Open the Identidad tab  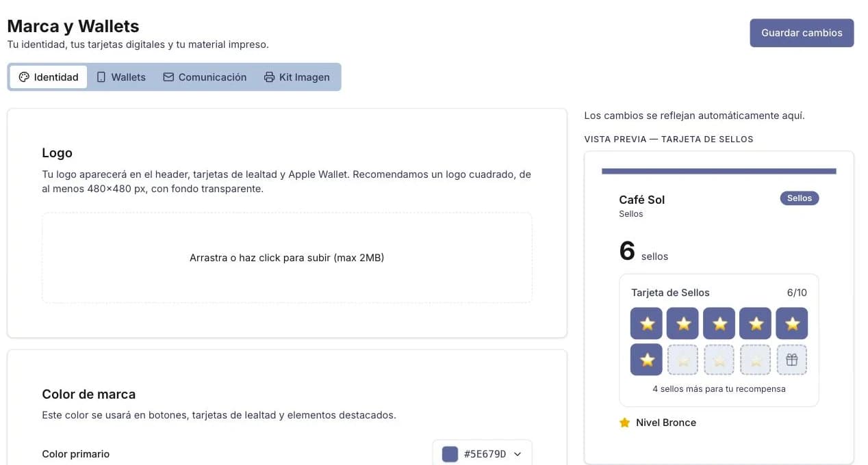49,77
